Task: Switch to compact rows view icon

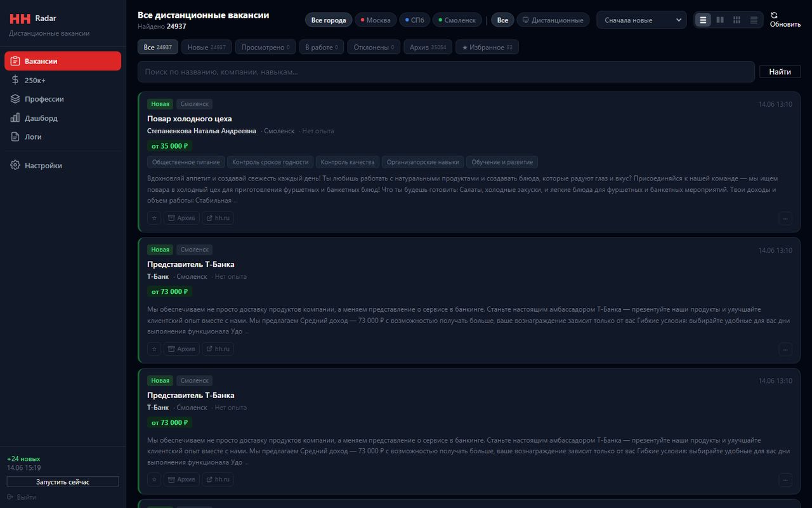Action: (x=754, y=20)
